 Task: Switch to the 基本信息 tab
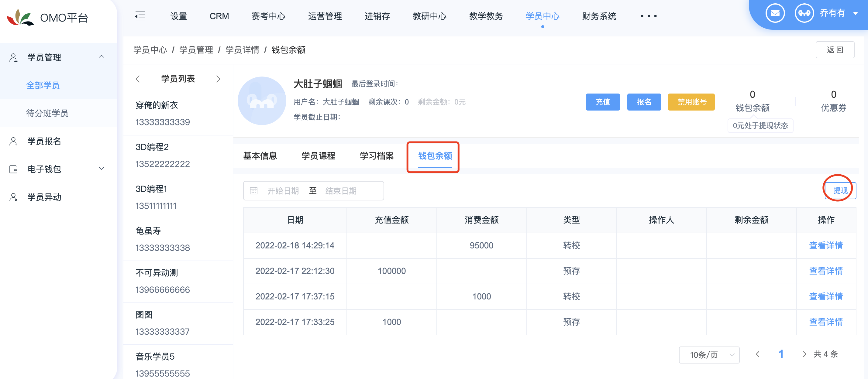pos(260,156)
